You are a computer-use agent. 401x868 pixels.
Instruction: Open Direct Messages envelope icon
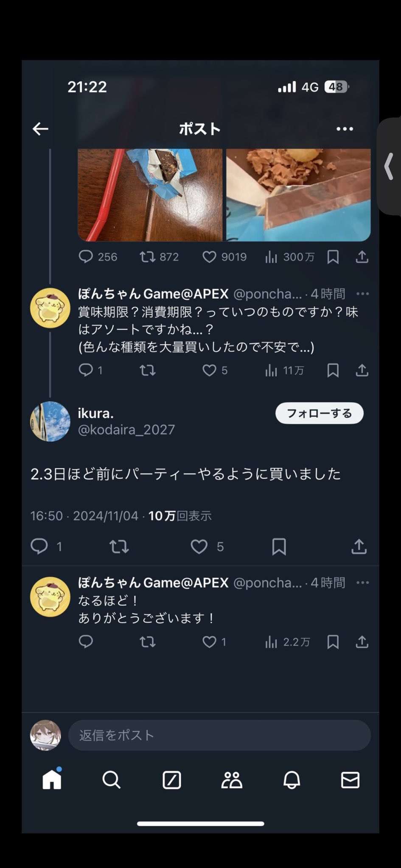350,780
